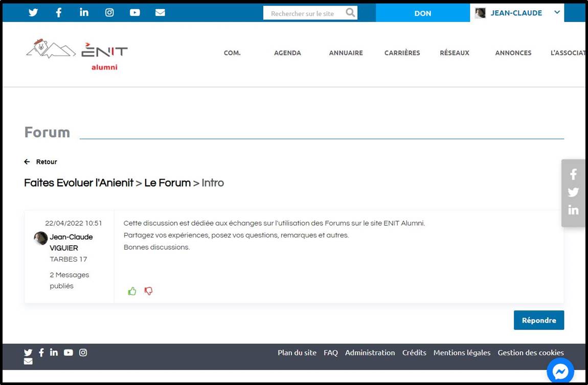Click the Twitter icon in top bar

33,13
